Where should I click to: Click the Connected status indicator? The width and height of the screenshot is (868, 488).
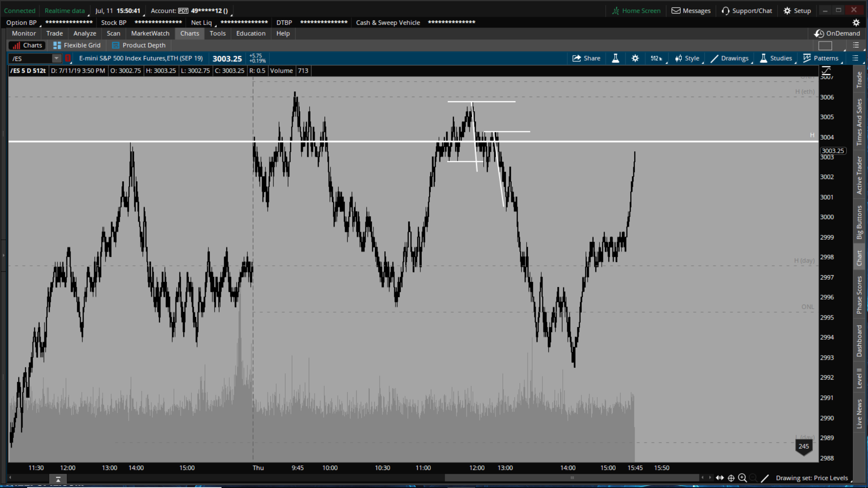(19, 11)
